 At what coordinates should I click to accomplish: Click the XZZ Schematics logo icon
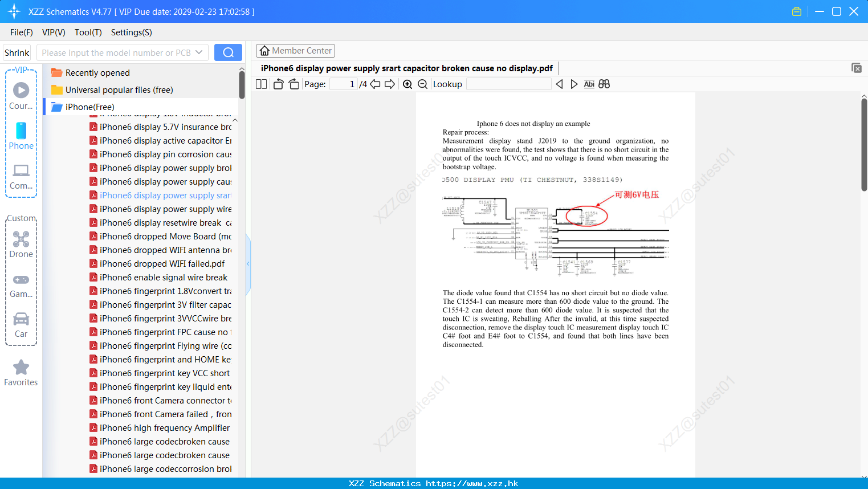point(14,11)
